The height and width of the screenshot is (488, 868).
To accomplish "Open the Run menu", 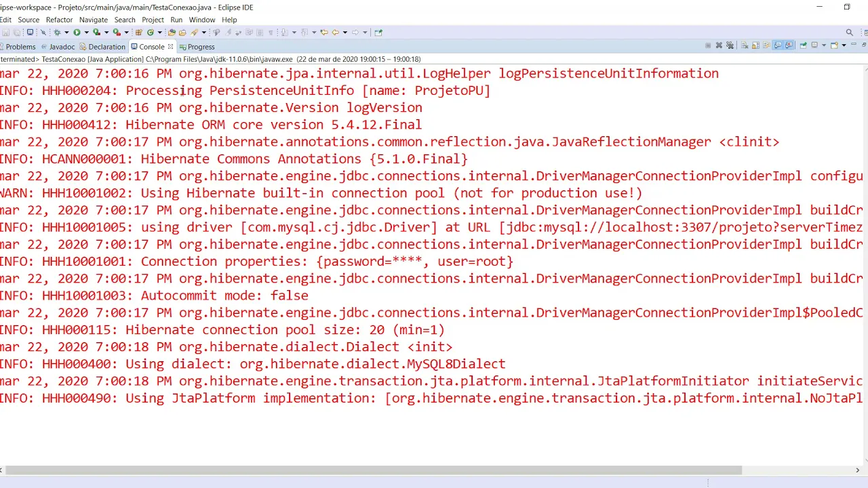I will 176,20.
